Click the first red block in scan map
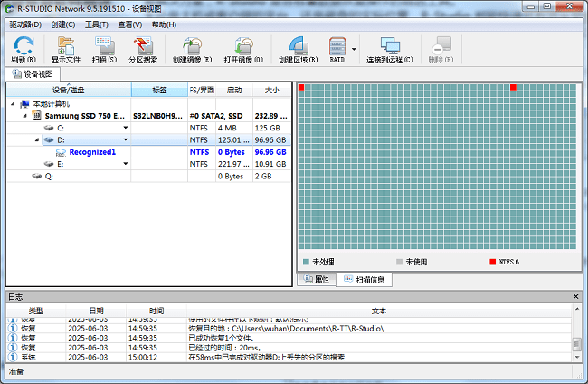Image resolution: width=588 pixels, height=384 pixels. pos(301,88)
